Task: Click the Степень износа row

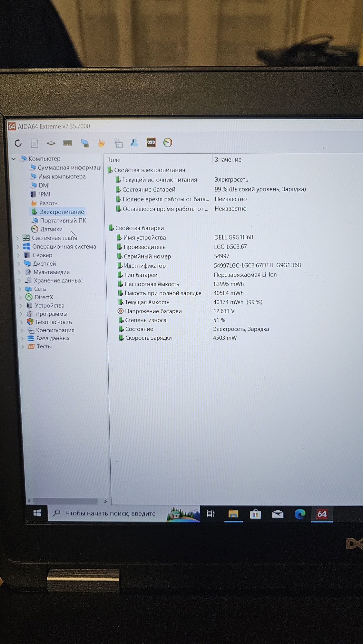Action: click(x=172, y=320)
